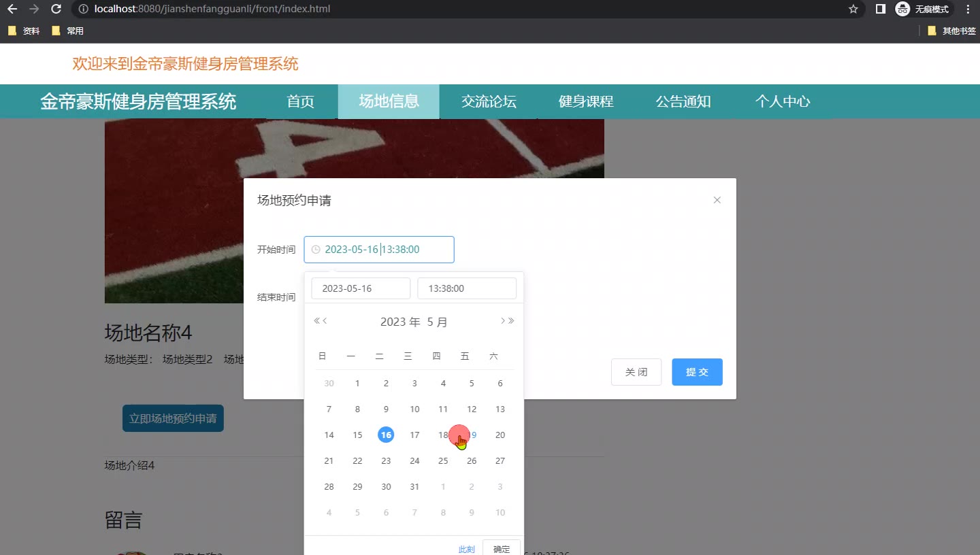Confirm the date with 确定 button
The width and height of the screenshot is (980, 555).
pyautogui.click(x=502, y=549)
